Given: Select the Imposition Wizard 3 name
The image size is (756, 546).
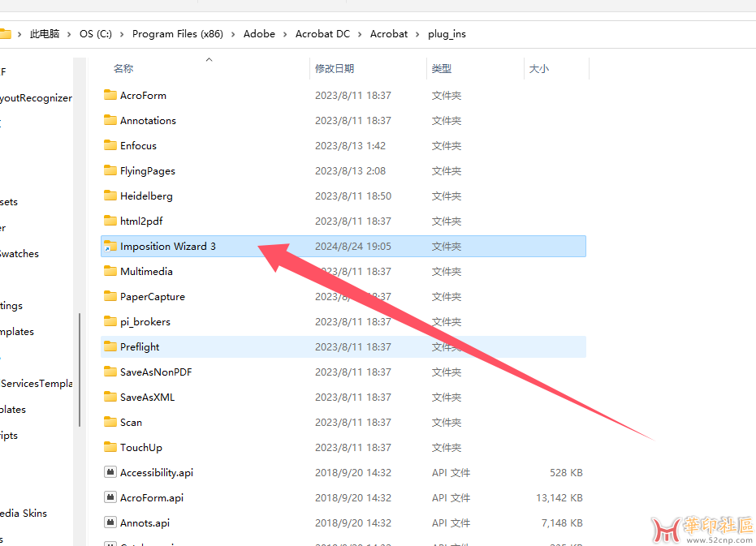Looking at the screenshot, I should tap(168, 247).
